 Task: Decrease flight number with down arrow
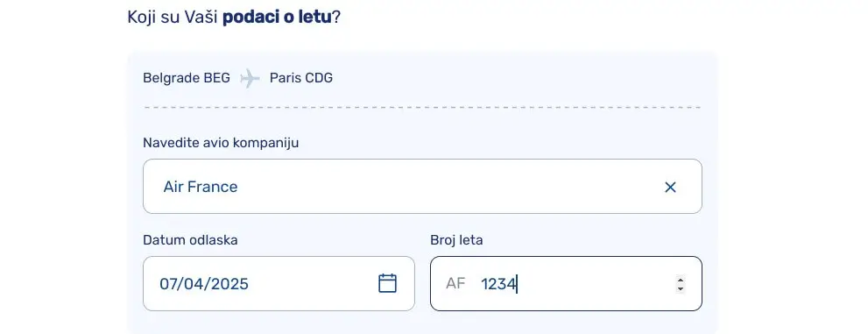[x=681, y=288]
